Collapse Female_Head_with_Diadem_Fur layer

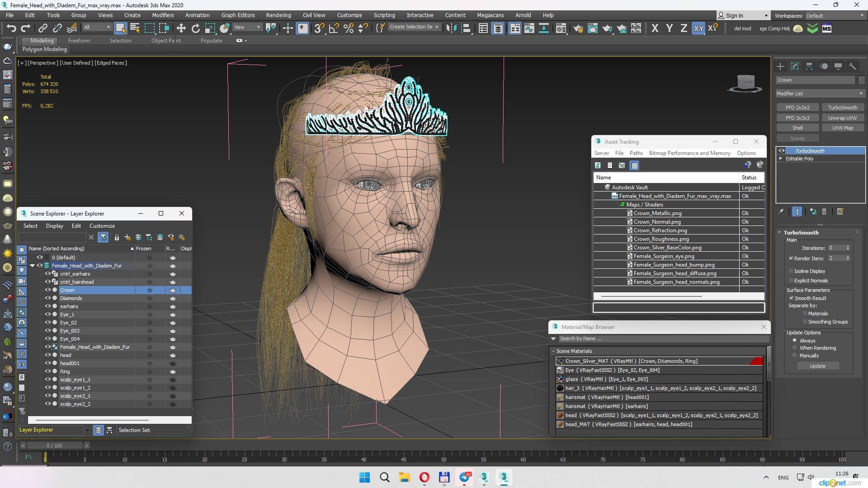coord(33,266)
